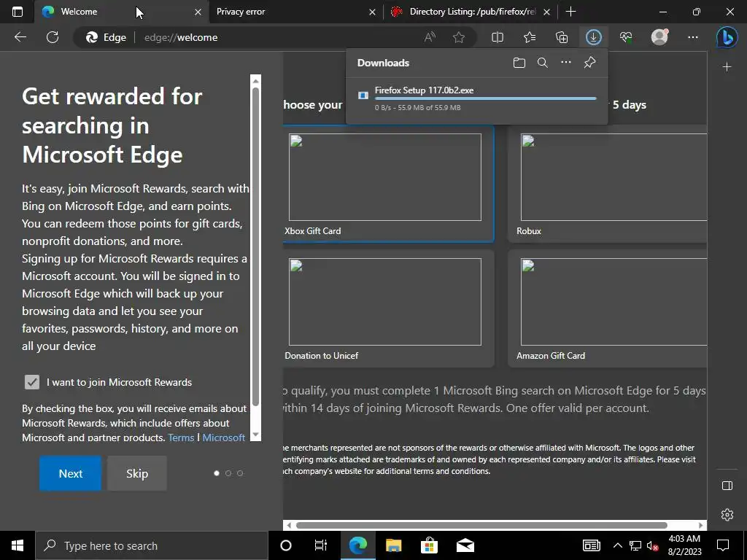Image resolution: width=747 pixels, height=560 pixels.
Task: Pin the Downloads panel
Action: tap(589, 63)
